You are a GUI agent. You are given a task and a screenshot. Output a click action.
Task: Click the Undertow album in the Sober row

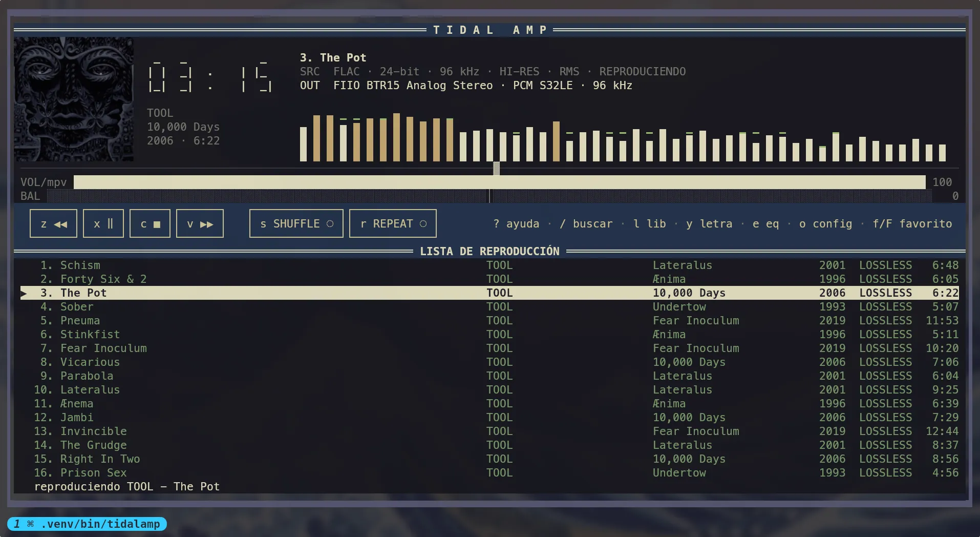point(679,306)
